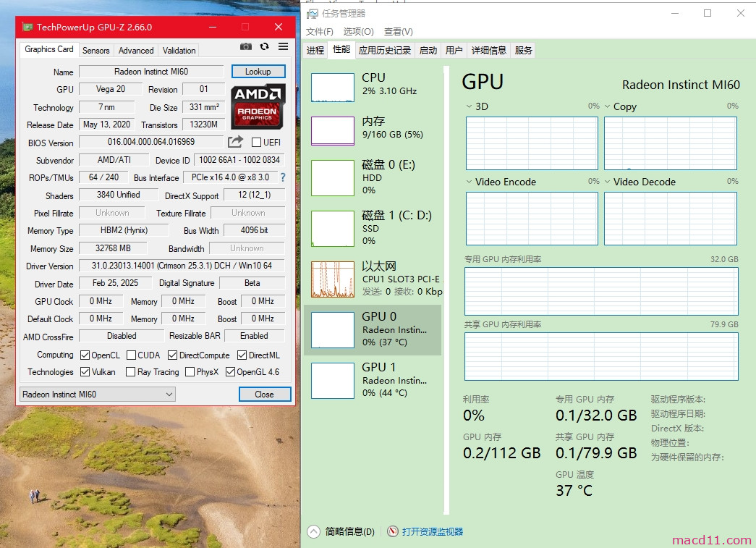This screenshot has width=756, height=548.
Task: Switch to the 进程 tab
Action: (315, 50)
